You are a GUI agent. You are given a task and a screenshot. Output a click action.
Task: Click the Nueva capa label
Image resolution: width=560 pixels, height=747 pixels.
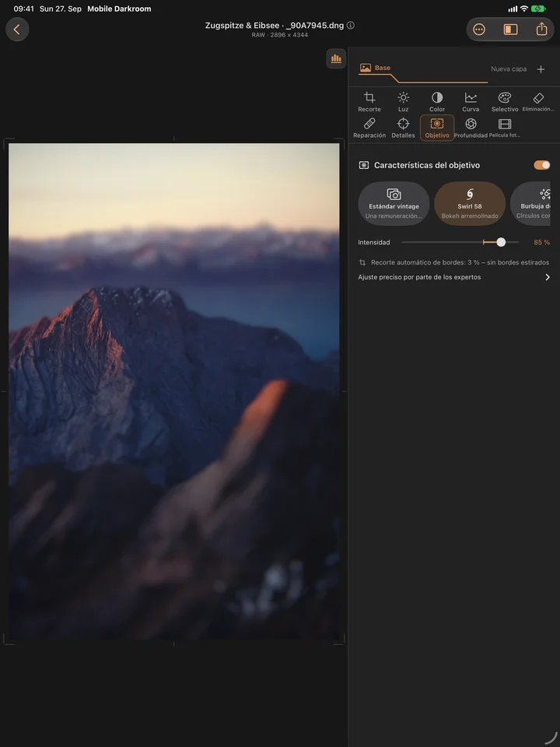tap(509, 69)
